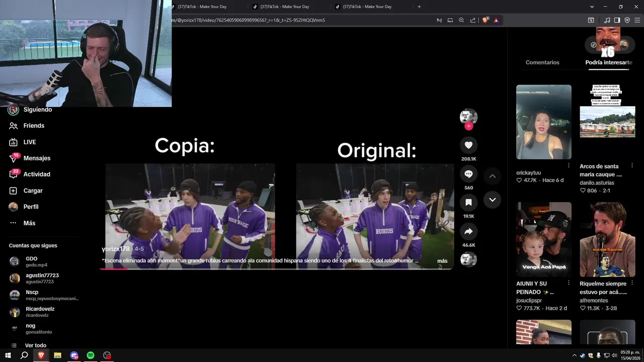Open options dots for Riquelme video

(x=632, y=283)
